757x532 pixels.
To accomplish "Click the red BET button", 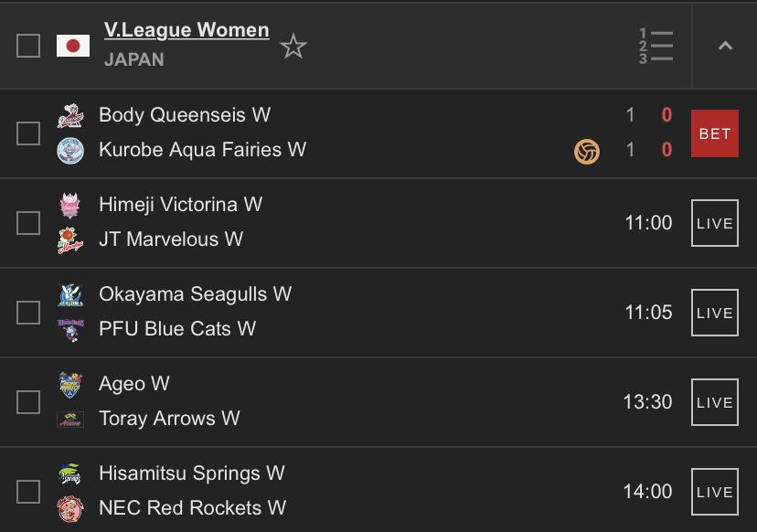I will coord(715,133).
